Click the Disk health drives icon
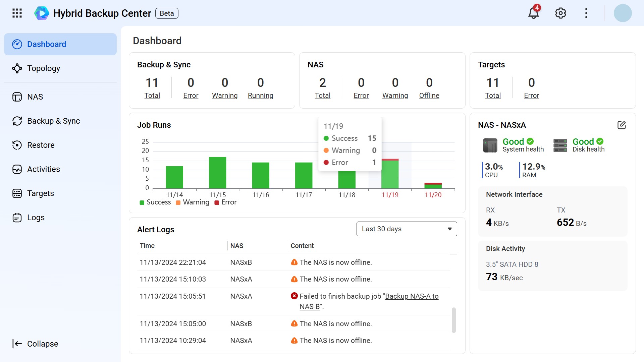This screenshot has height=362, width=644. click(x=560, y=145)
